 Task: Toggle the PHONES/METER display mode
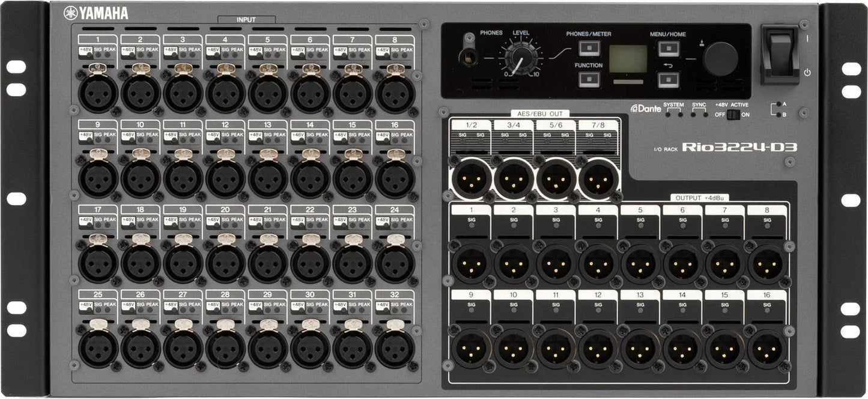pyautogui.click(x=589, y=48)
